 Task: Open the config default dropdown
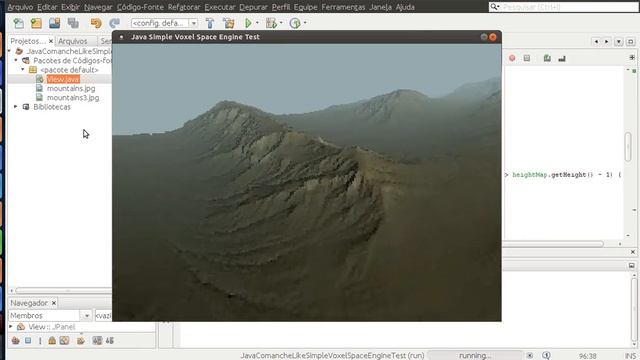pyautogui.click(x=194, y=23)
